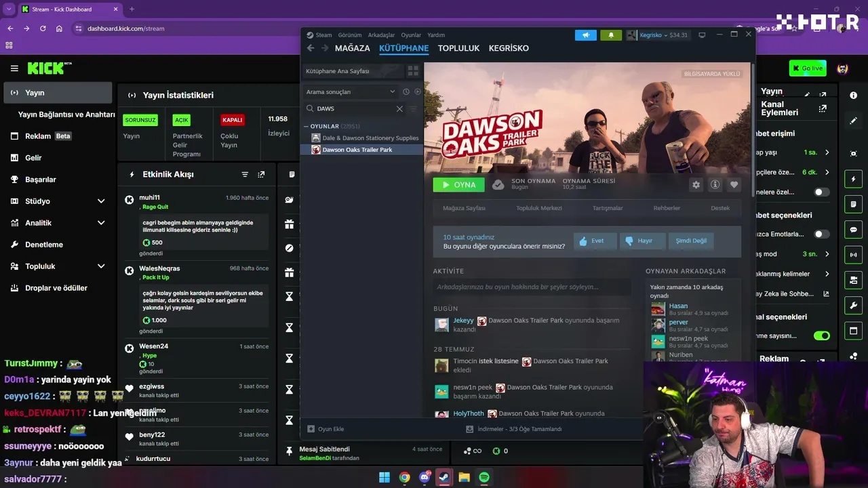Click the Go live button on Kick
The width and height of the screenshot is (868, 488).
808,68
